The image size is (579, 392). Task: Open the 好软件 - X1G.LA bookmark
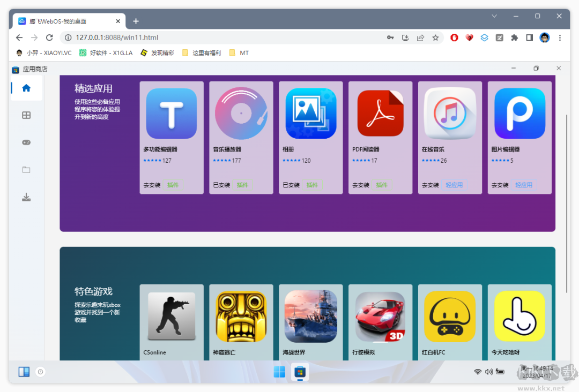point(106,53)
